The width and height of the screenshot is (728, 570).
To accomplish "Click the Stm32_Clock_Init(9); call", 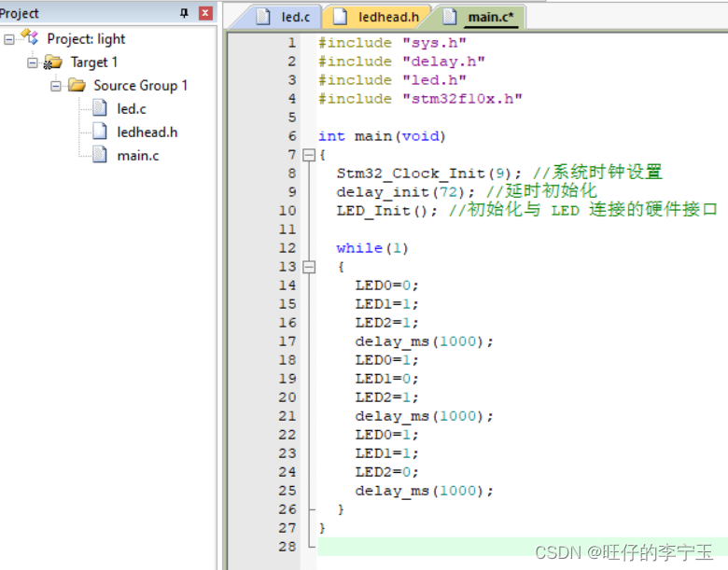I will click(x=429, y=174).
